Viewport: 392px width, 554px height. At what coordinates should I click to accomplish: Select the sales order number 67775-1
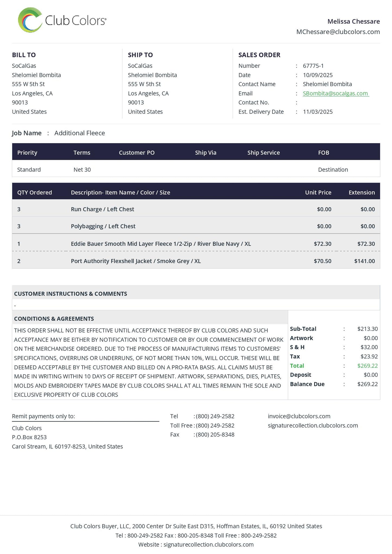(313, 66)
